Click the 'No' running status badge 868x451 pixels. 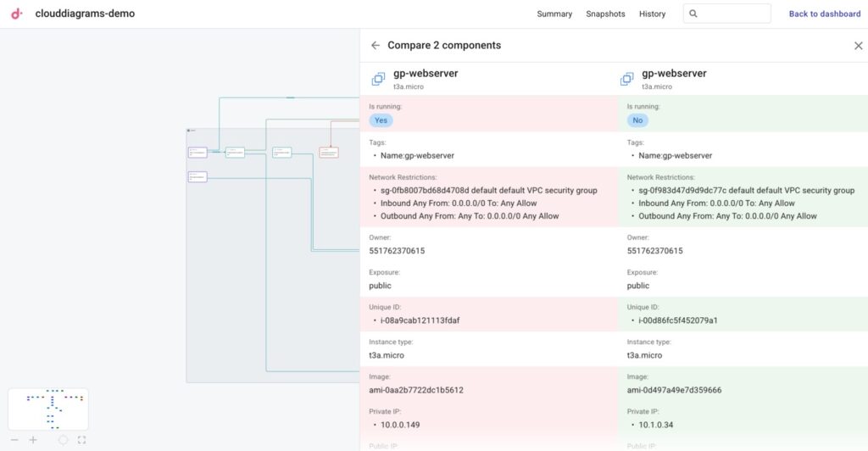(x=637, y=120)
